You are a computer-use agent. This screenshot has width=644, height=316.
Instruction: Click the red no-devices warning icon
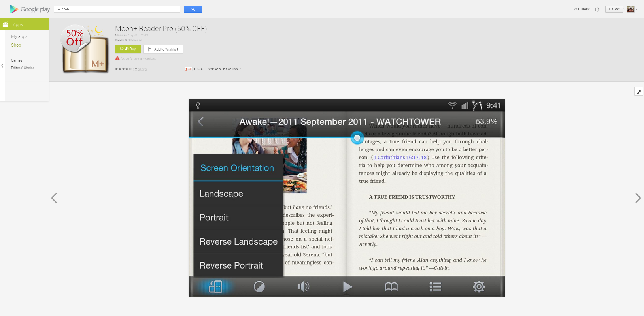[x=117, y=58]
